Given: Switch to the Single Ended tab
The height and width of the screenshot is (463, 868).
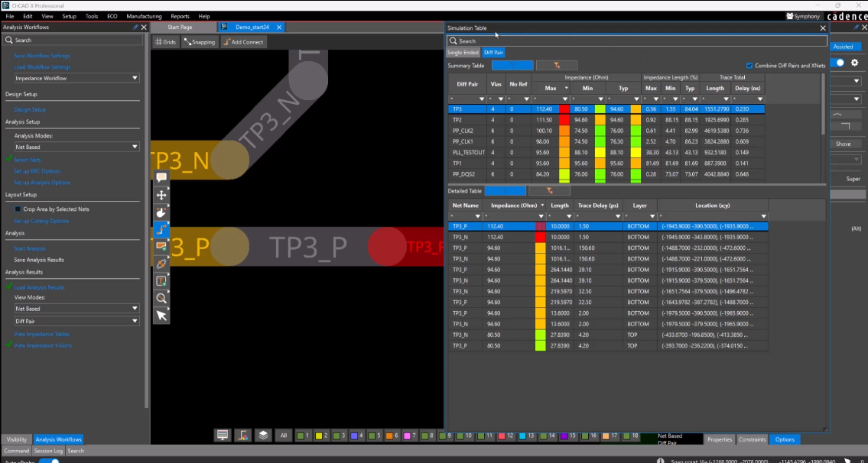Looking at the screenshot, I should pos(463,53).
